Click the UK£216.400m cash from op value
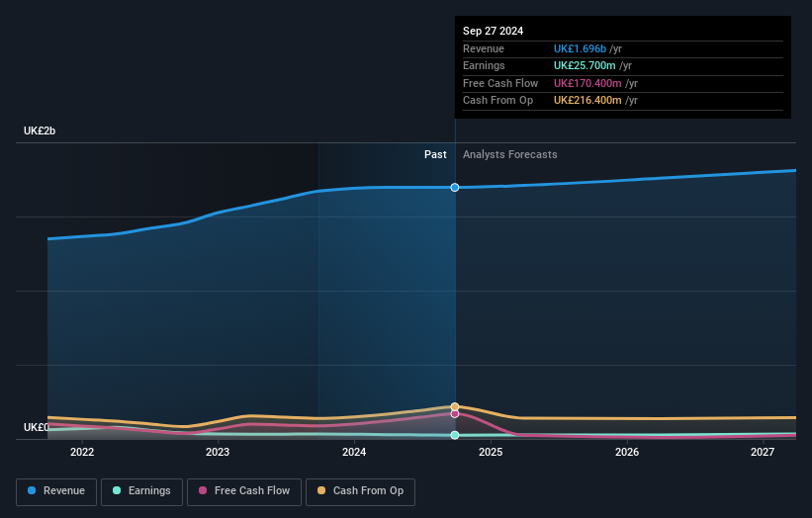The height and width of the screenshot is (518, 812). [587, 101]
